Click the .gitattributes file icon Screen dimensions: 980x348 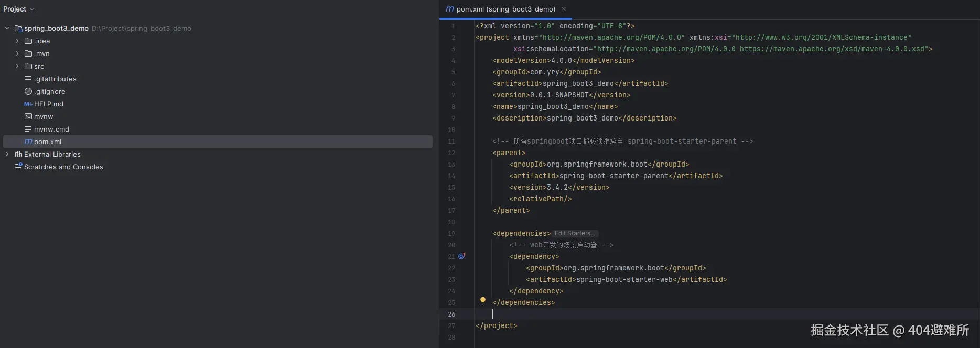[28, 79]
